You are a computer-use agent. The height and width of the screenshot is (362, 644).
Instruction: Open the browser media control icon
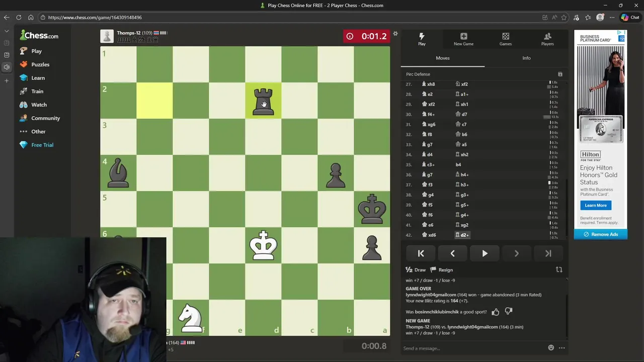pos(577,17)
